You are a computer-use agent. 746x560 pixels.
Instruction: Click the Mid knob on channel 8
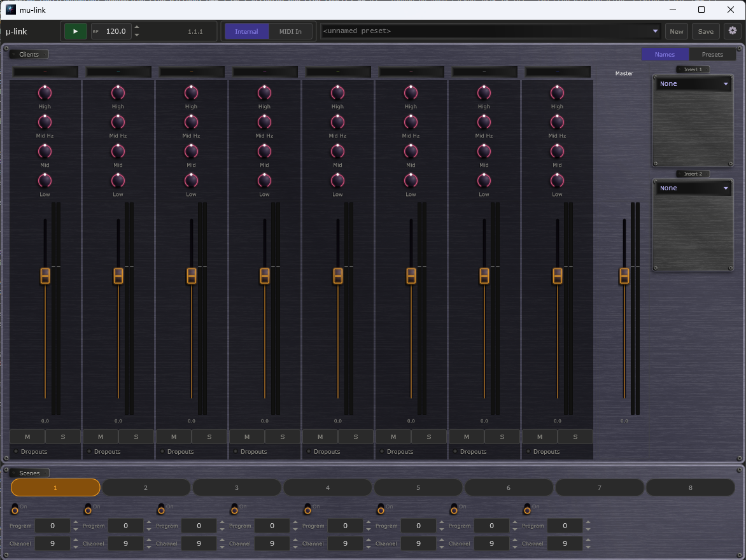tap(557, 151)
